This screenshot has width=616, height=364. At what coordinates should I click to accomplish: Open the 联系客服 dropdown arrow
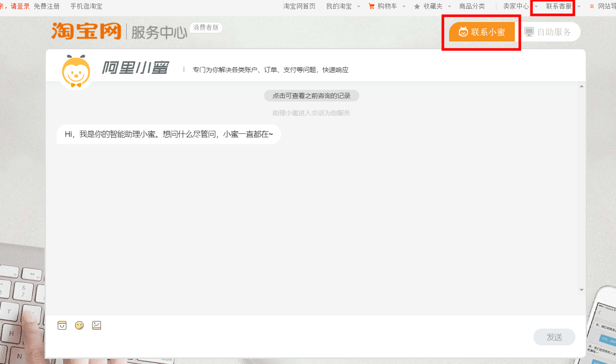click(578, 7)
